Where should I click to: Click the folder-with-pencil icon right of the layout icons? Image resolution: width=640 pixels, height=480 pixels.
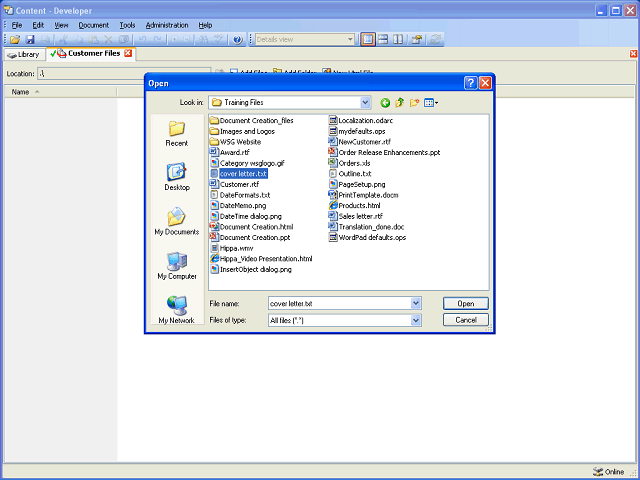(x=417, y=40)
